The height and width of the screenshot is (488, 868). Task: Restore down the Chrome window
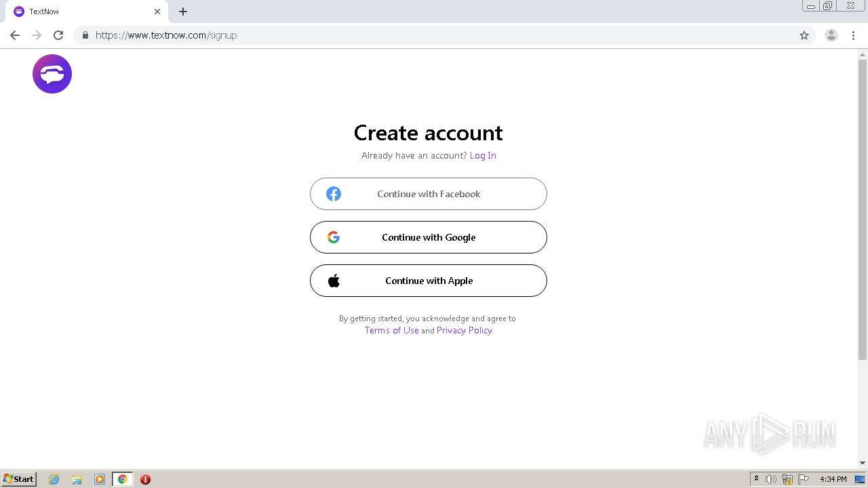(x=828, y=6)
